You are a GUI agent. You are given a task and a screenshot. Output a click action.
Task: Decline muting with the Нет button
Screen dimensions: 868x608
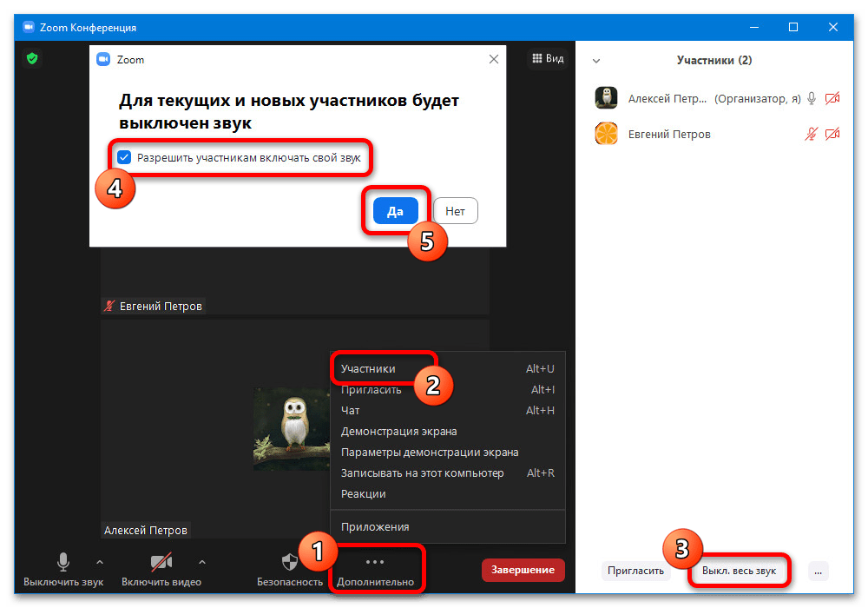coord(455,211)
